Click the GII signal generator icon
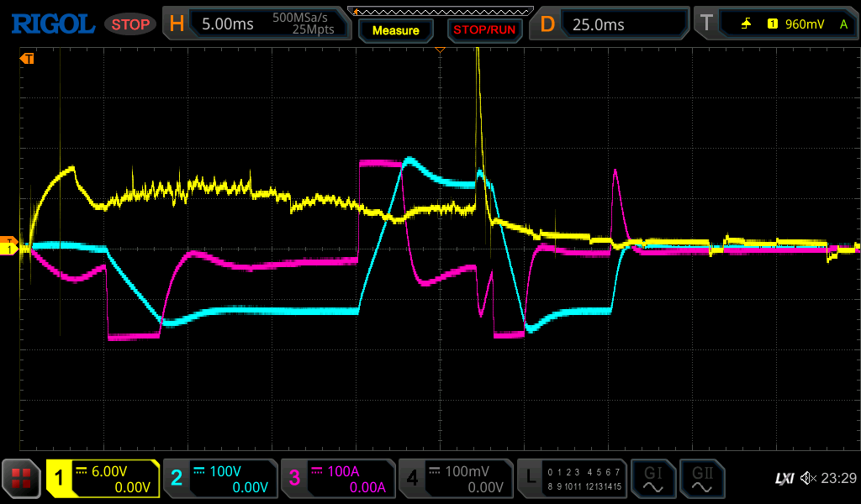Screen dimensions: 861x504 701,479
